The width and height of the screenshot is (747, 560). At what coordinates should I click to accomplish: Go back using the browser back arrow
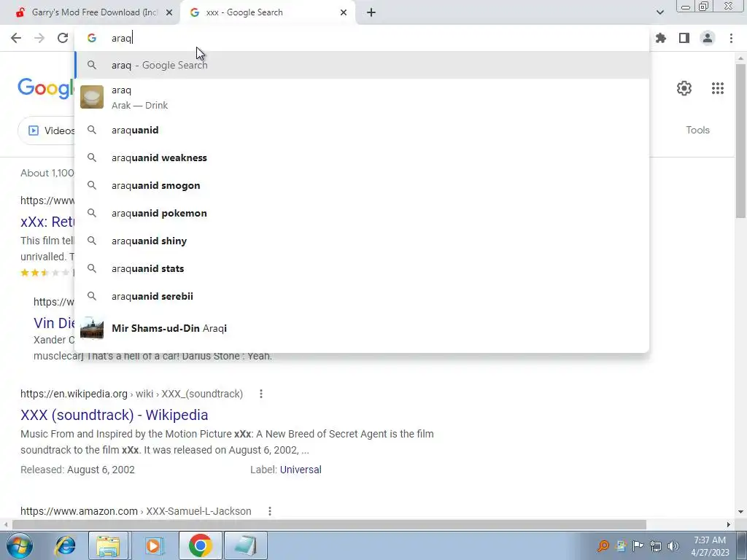[x=16, y=38]
